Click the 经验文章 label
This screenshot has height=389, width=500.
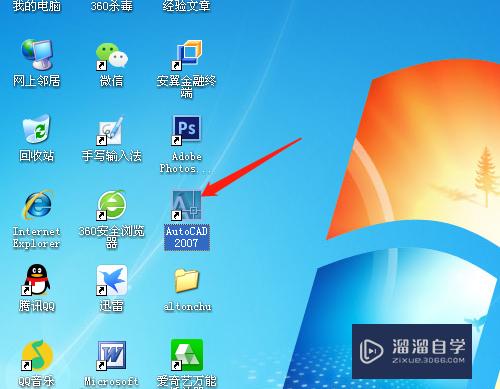tap(186, 6)
